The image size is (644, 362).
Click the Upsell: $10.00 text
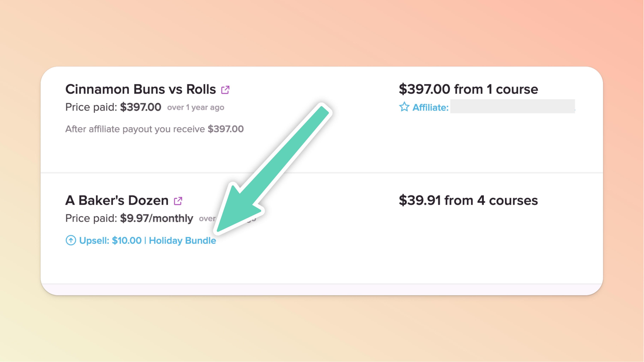click(x=110, y=241)
